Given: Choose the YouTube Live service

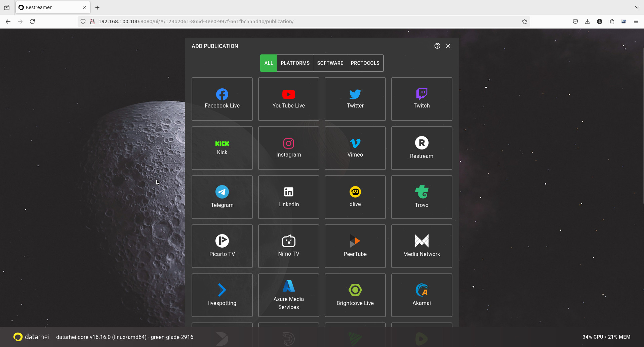Looking at the screenshot, I should point(288,99).
